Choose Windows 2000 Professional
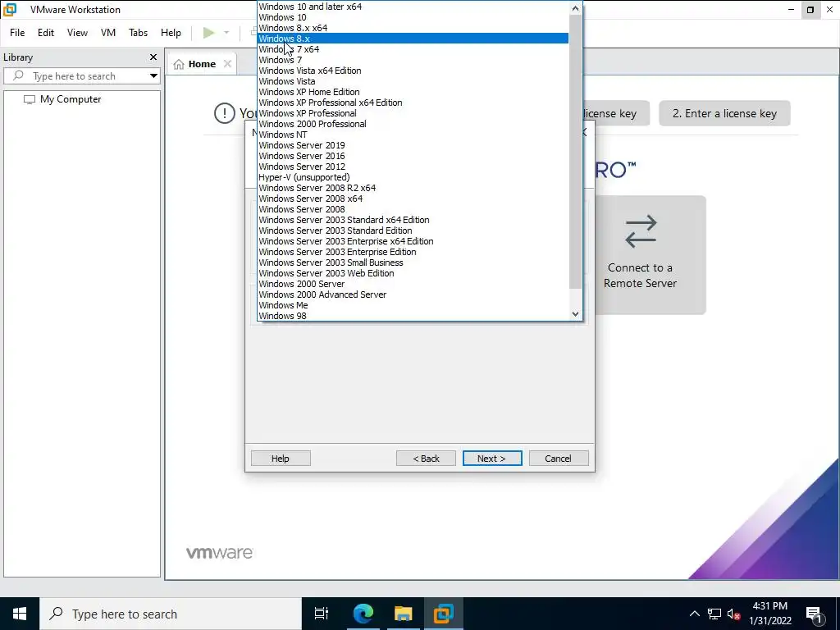Image resolution: width=840 pixels, height=630 pixels. pyautogui.click(x=413, y=125)
